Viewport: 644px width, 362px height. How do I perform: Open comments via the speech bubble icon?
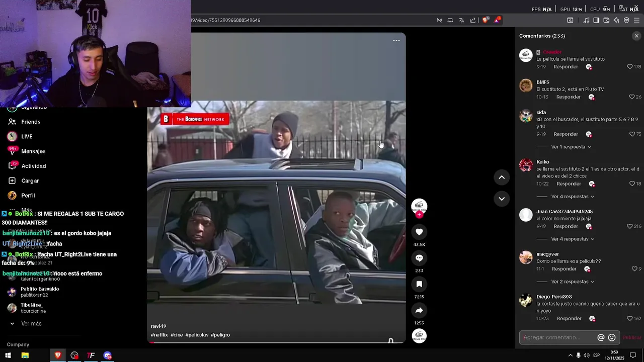point(419,258)
